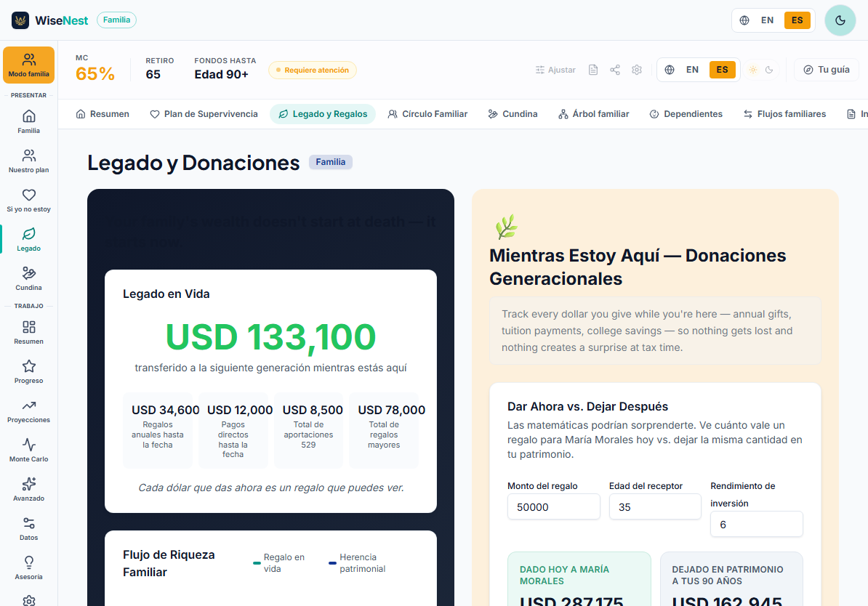Screen dimensions: 868x606
Task: Click the share icon in toolbar
Action: 615,70
